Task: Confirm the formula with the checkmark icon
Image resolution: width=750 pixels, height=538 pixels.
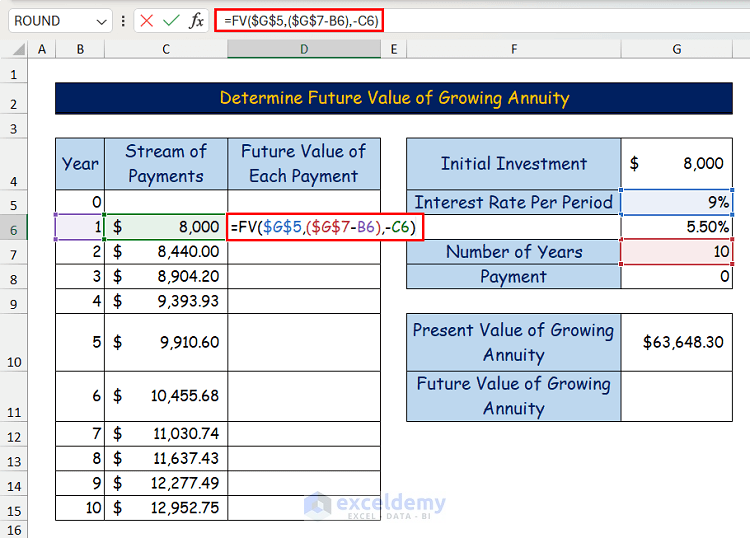Action: [171, 21]
